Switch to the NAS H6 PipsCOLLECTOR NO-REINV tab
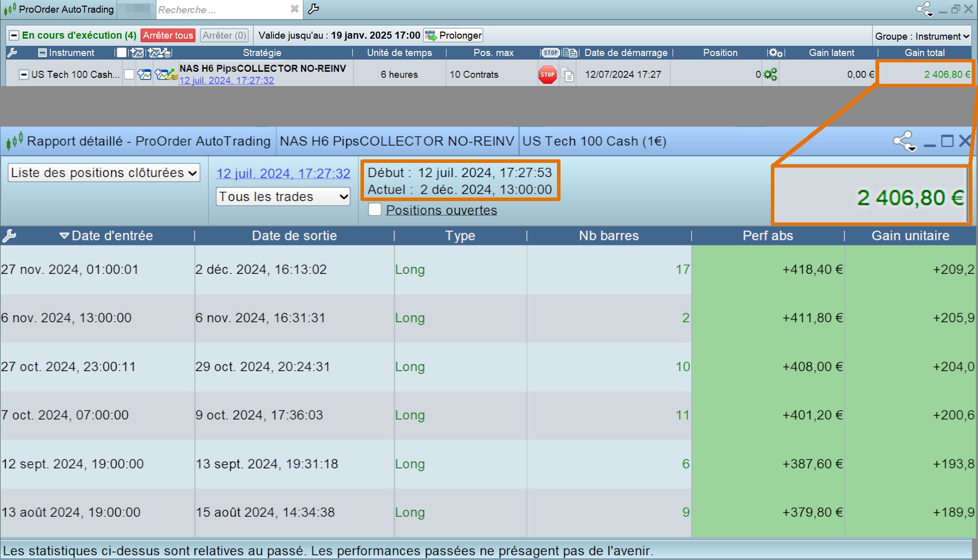The height and width of the screenshot is (560, 978). pos(397,141)
